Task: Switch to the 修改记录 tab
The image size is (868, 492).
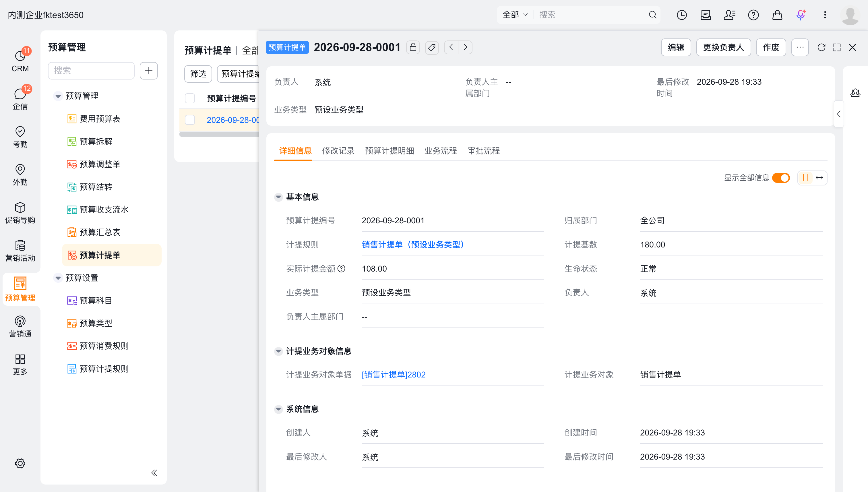Action: 338,151
